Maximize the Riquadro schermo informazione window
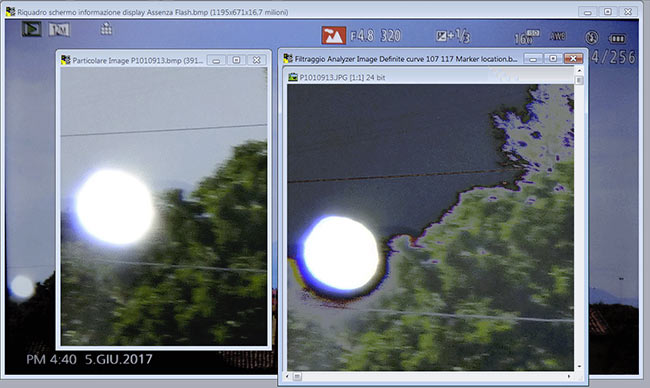Image resolution: width=650 pixels, height=388 pixels. tap(607, 12)
